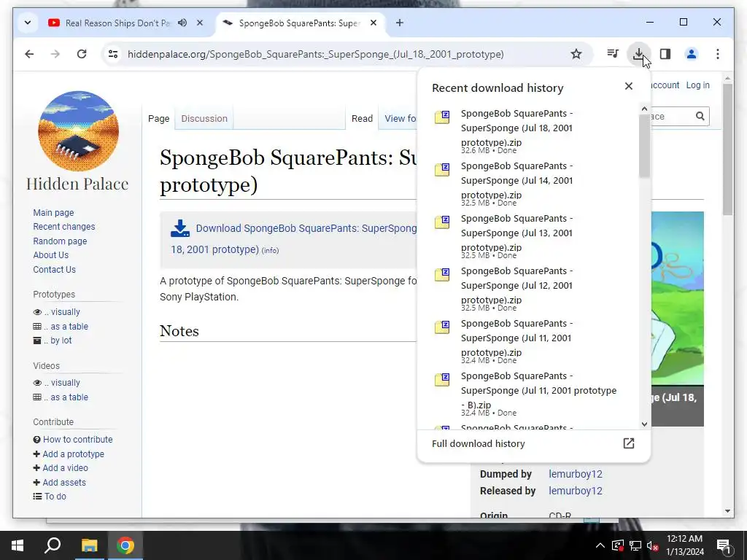The width and height of the screenshot is (747, 560).
Task: Open Recent changes link
Action: click(x=64, y=227)
